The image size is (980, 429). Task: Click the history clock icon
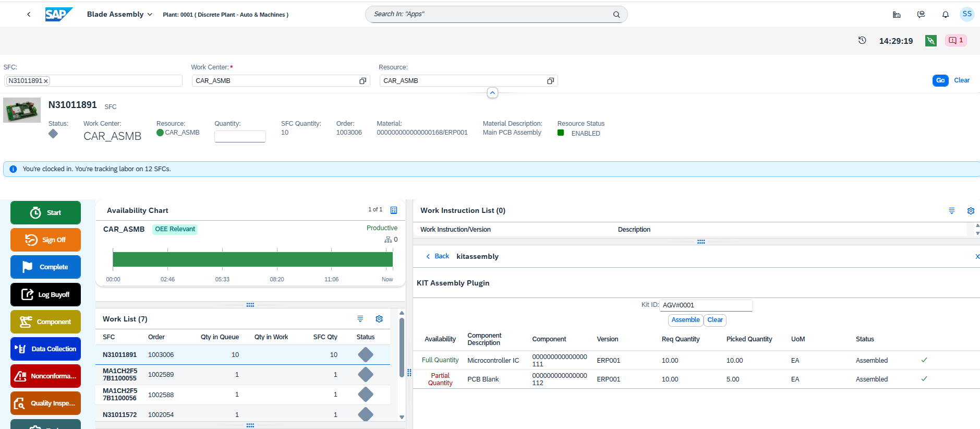click(862, 40)
